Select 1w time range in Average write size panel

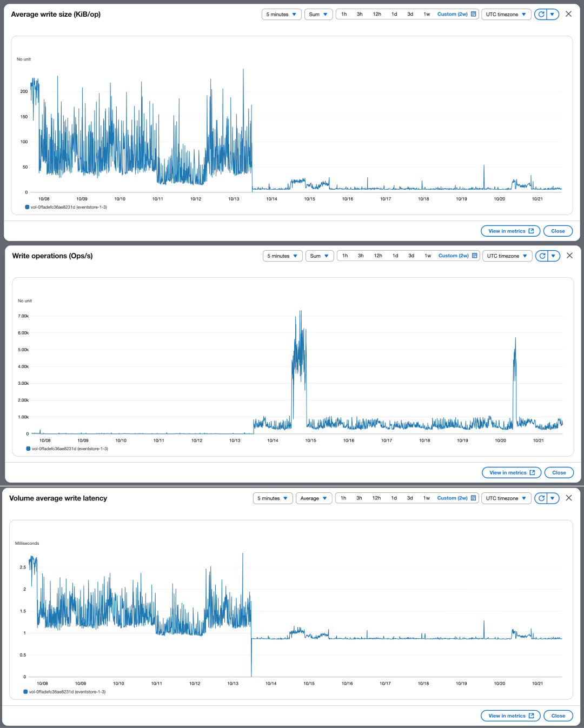(x=427, y=15)
